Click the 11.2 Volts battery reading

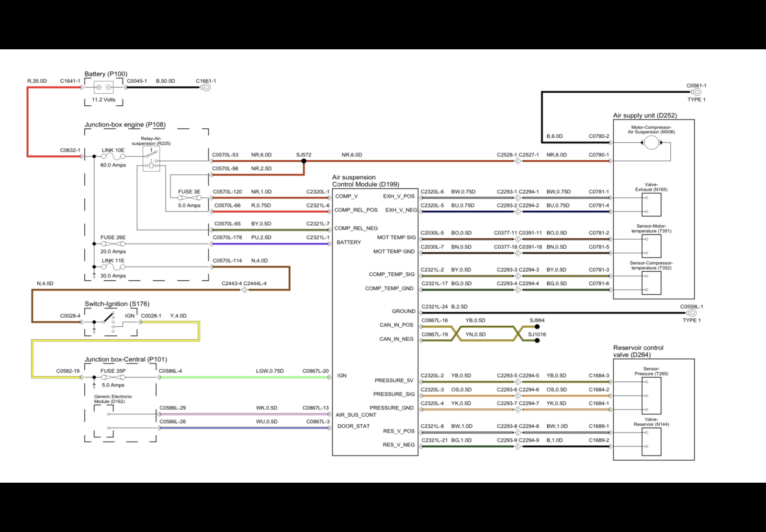point(103,100)
